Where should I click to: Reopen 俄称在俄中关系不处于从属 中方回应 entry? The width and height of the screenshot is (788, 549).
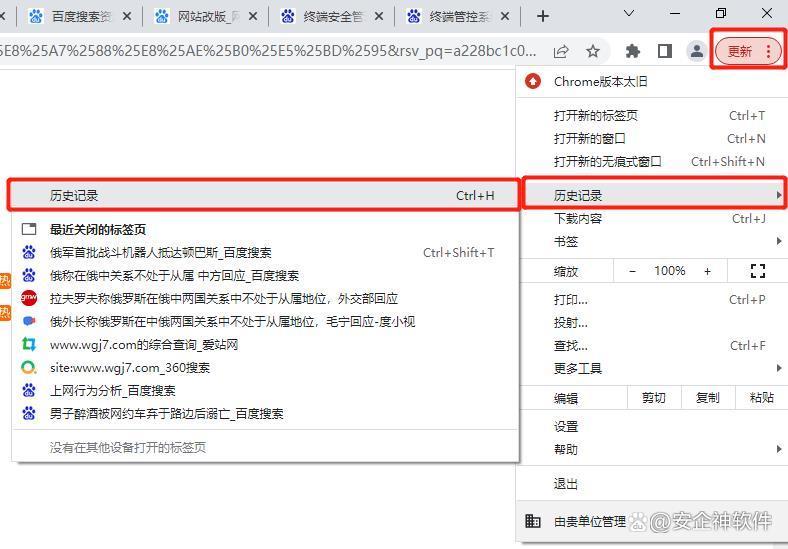[265, 276]
